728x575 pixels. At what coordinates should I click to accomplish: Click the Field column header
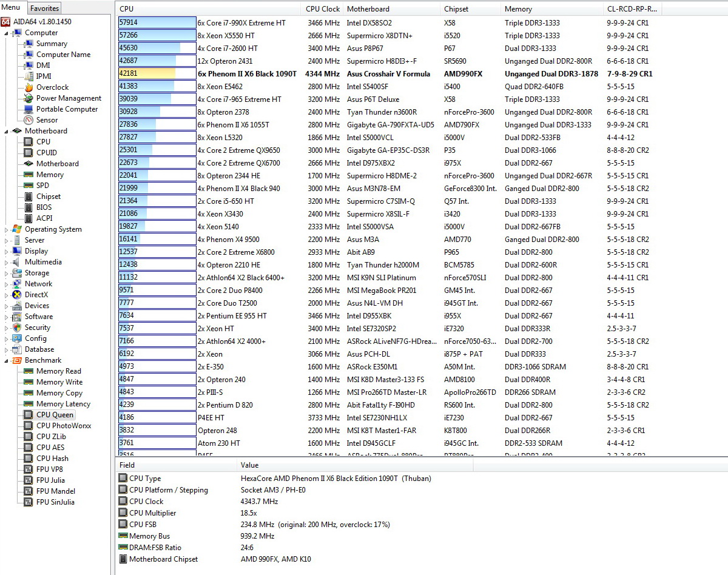coord(176,465)
